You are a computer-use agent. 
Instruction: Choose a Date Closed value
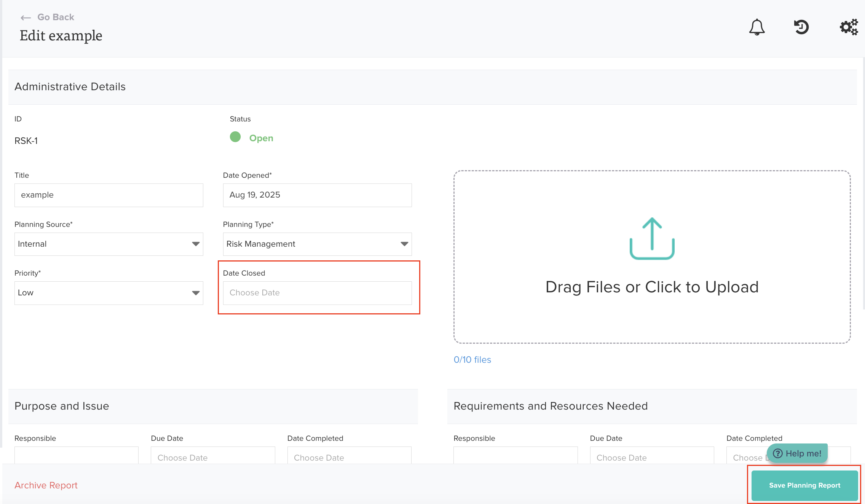click(x=317, y=293)
